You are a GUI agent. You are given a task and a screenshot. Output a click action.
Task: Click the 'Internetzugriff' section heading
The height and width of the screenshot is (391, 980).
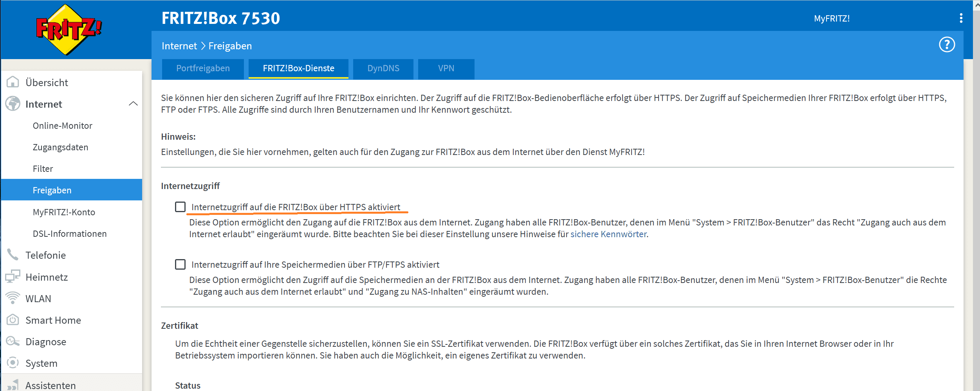[x=190, y=186]
